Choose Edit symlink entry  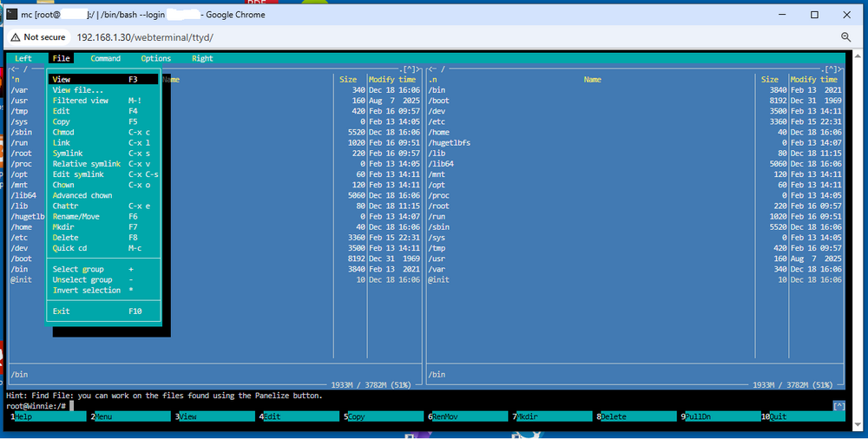103,174
